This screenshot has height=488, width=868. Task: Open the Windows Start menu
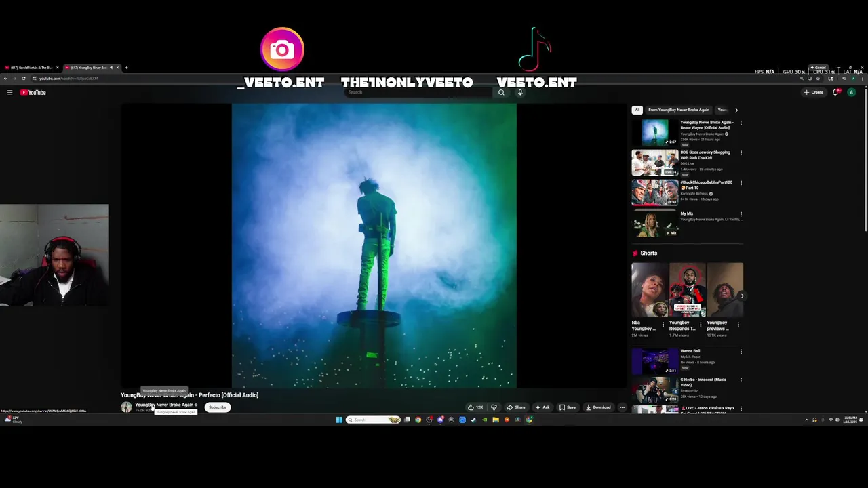click(x=339, y=420)
